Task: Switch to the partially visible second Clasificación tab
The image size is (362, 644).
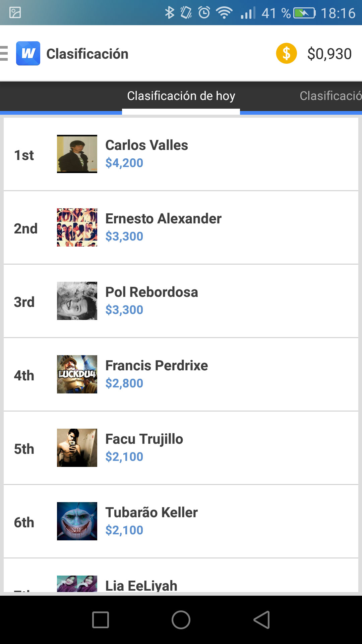Action: pos(330,96)
